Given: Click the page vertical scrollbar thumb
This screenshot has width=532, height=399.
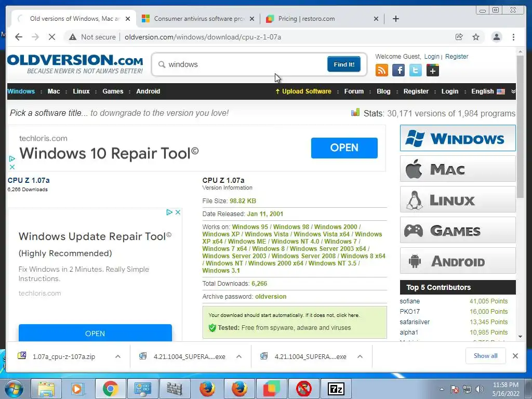Looking at the screenshot, I should tap(520, 126).
